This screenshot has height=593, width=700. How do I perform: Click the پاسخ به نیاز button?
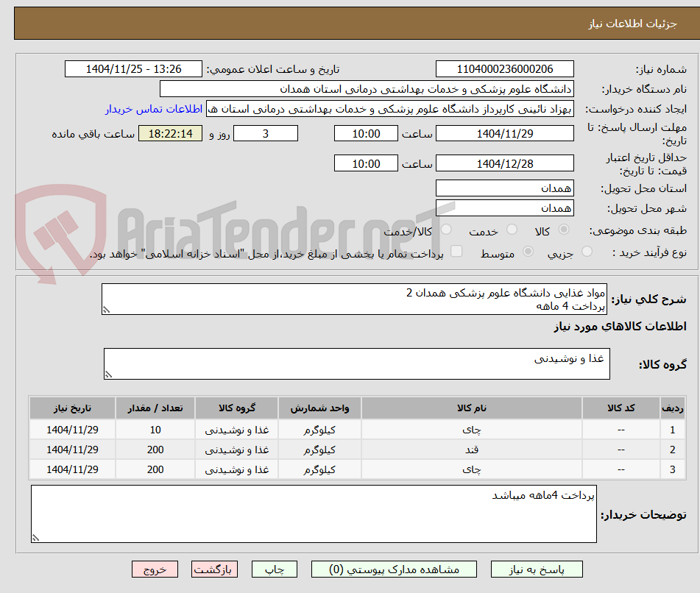point(537,569)
